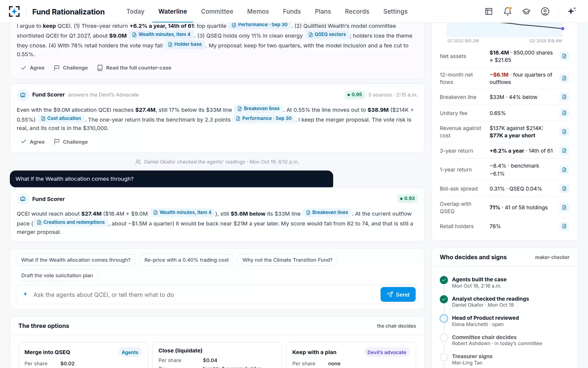Send the message to the agents
The height and width of the screenshot is (368, 588).
pyautogui.click(x=398, y=294)
